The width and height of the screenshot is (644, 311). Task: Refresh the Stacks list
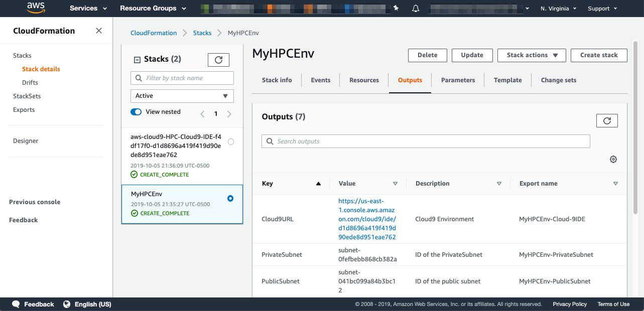(x=218, y=60)
